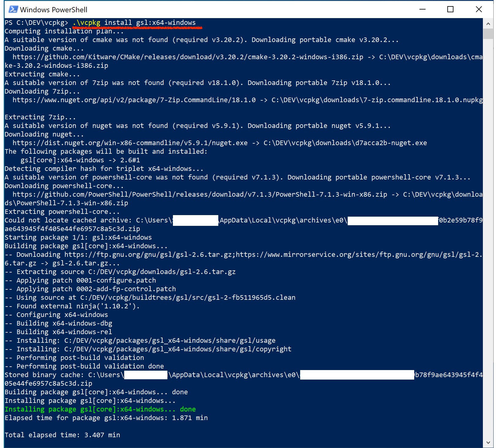Viewport: 497px width, 448px height.
Task: Click the 'gsl[core]:x64-windows -> 2.6#1' line
Action: pos(80,160)
